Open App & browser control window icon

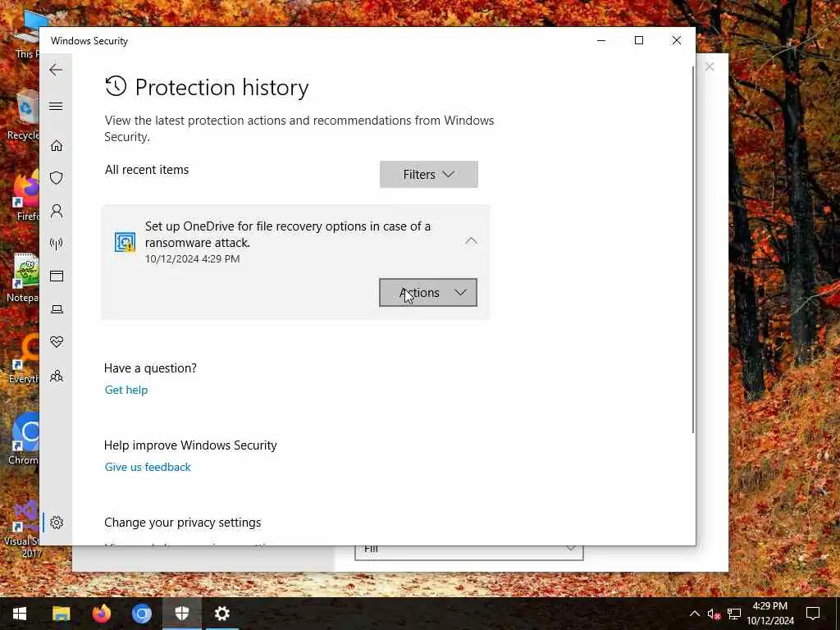(57, 276)
